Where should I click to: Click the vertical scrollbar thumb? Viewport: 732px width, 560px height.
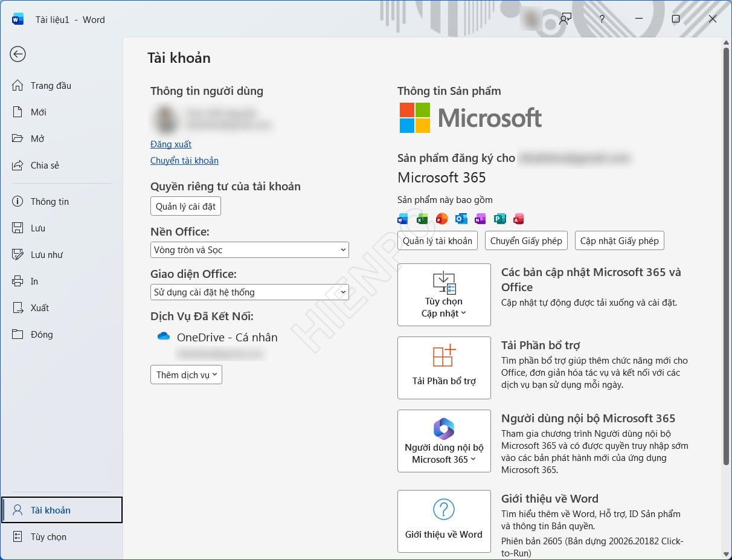[726, 257]
